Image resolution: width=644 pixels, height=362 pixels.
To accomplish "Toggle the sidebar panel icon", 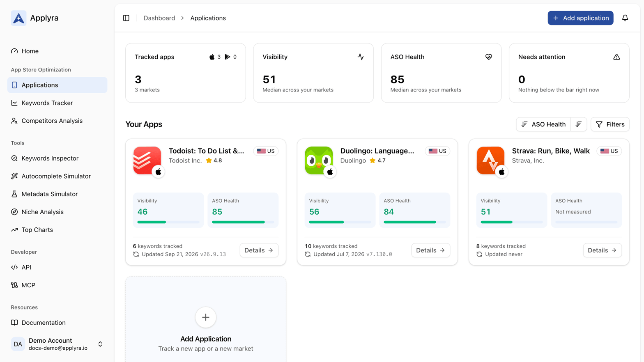I will 126,18.
